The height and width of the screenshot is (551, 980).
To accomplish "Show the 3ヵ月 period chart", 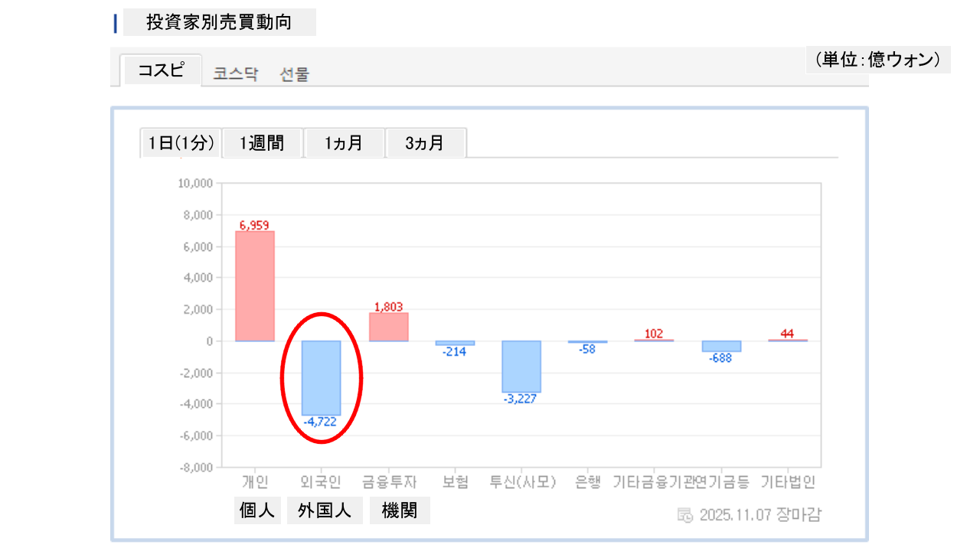I will tap(426, 143).
